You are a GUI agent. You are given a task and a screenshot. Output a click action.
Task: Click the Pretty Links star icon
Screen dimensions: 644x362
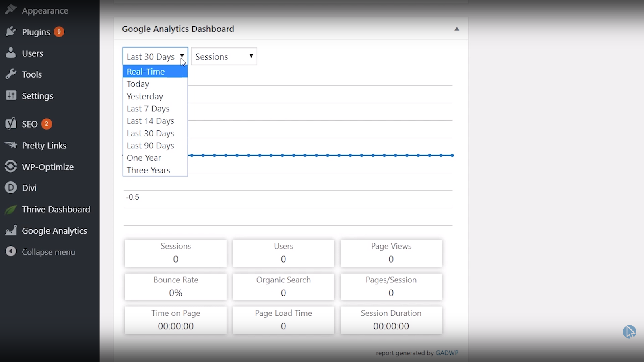11,145
